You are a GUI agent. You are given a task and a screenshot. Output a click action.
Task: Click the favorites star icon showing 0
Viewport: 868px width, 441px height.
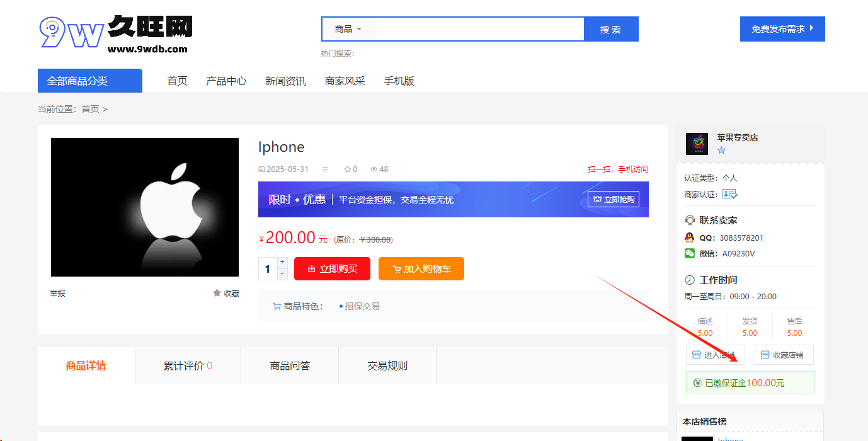[347, 169]
